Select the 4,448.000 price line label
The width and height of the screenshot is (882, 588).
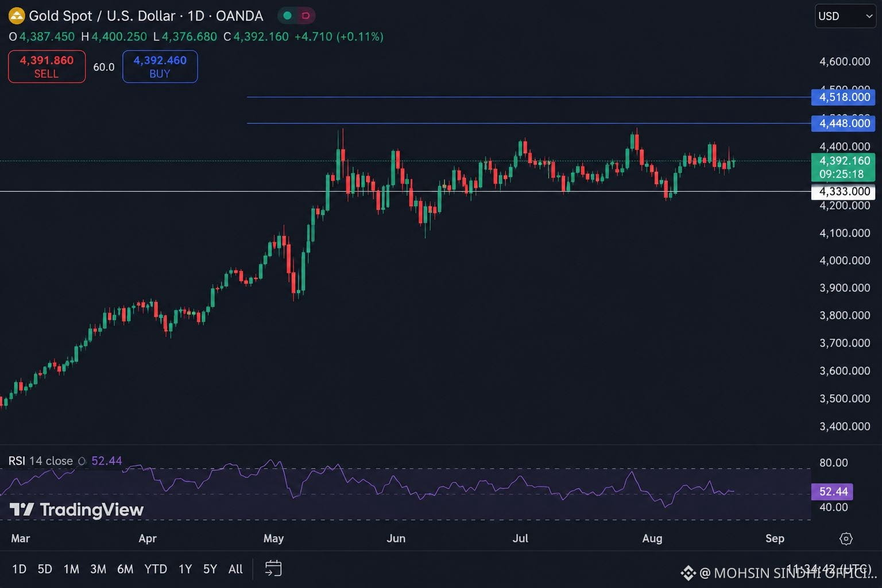(844, 123)
